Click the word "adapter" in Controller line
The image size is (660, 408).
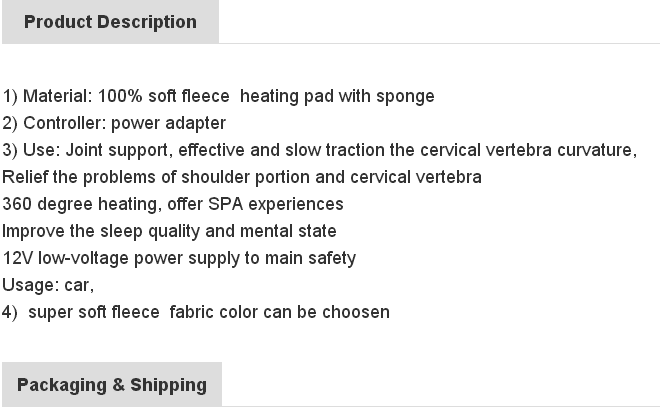[196, 124]
